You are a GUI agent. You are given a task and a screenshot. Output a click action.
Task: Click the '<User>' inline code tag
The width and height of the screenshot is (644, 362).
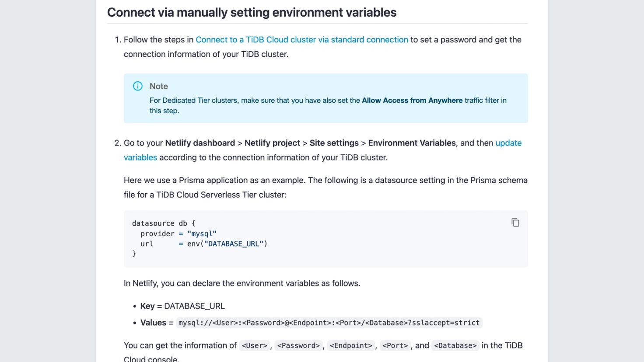point(254,346)
